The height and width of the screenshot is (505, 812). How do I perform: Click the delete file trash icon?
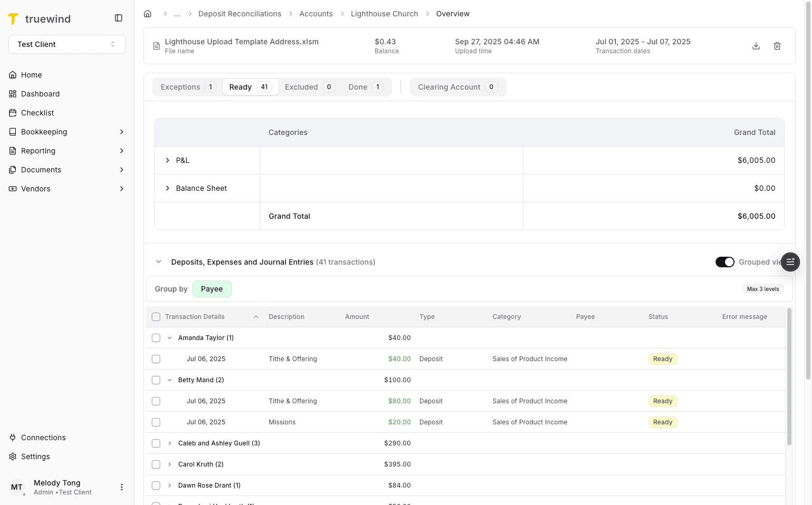coord(777,46)
